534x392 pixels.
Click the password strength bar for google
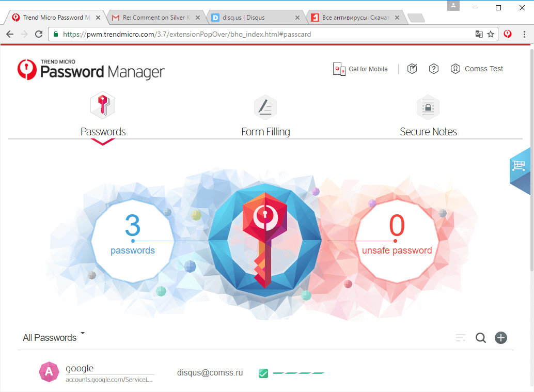[x=299, y=373]
